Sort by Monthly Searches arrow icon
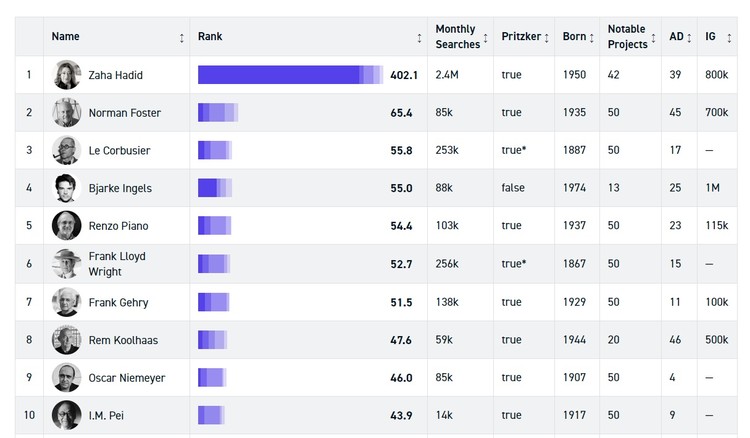The image size is (750, 438). coord(485,38)
